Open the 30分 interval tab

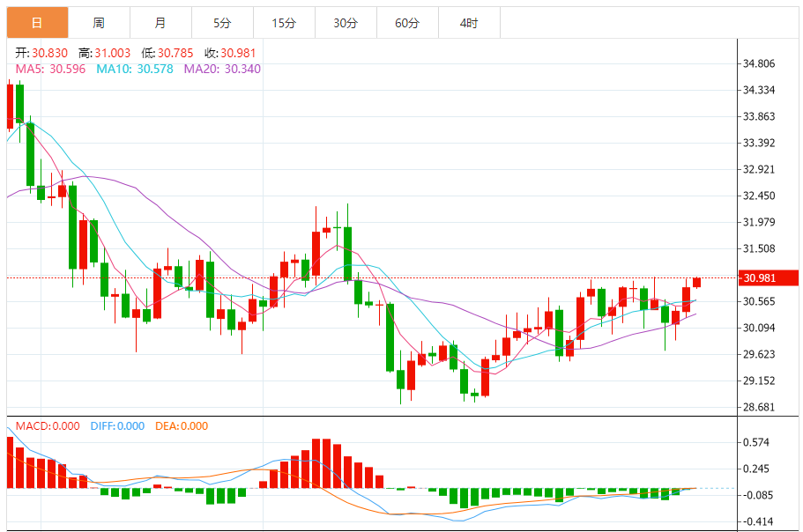(346, 23)
